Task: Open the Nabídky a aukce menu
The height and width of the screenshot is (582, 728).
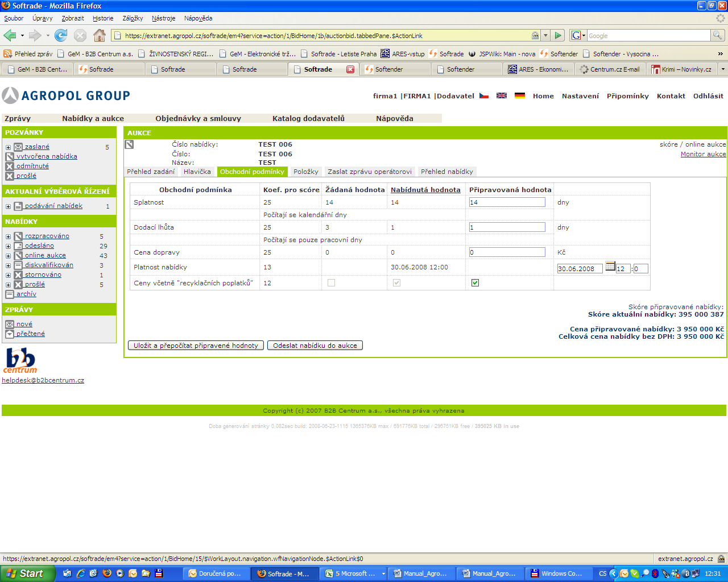Action: [x=93, y=119]
